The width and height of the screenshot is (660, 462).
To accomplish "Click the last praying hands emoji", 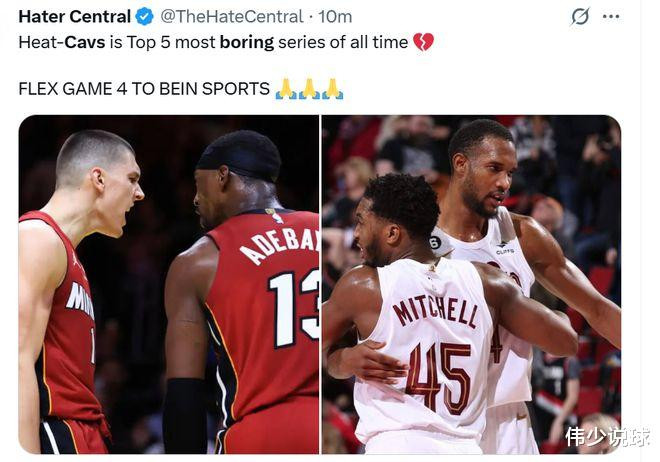I will click(333, 89).
